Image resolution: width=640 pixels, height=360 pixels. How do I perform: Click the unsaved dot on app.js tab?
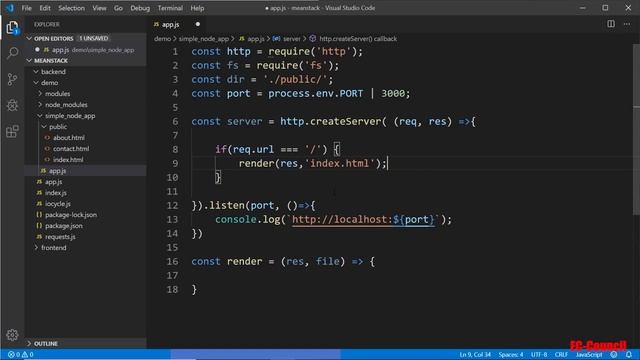coord(198,24)
